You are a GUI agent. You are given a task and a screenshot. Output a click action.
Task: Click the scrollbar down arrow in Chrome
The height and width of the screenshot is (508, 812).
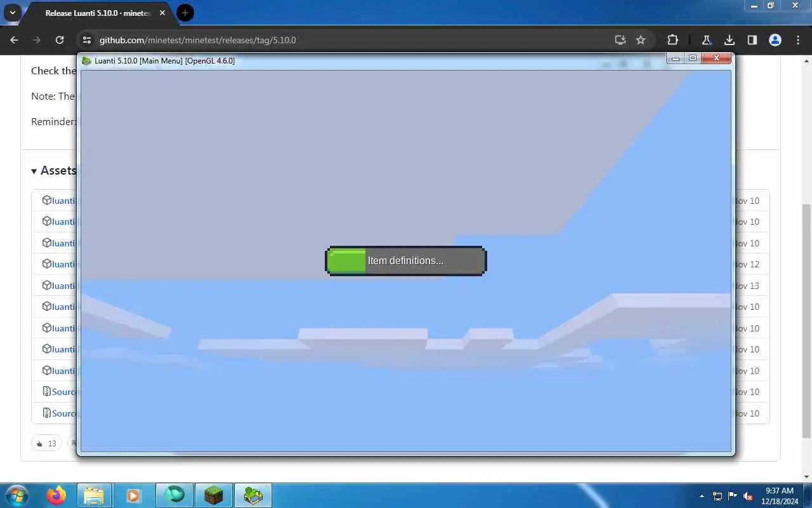806,477
